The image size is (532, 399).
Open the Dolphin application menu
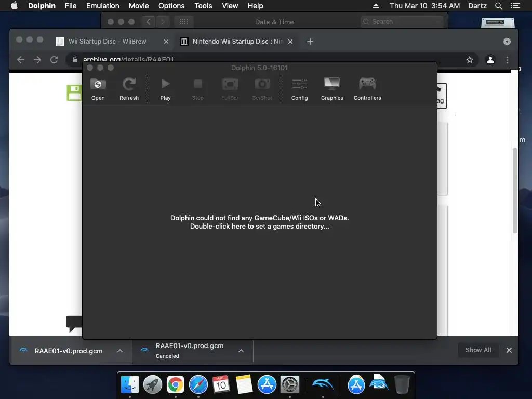click(42, 6)
